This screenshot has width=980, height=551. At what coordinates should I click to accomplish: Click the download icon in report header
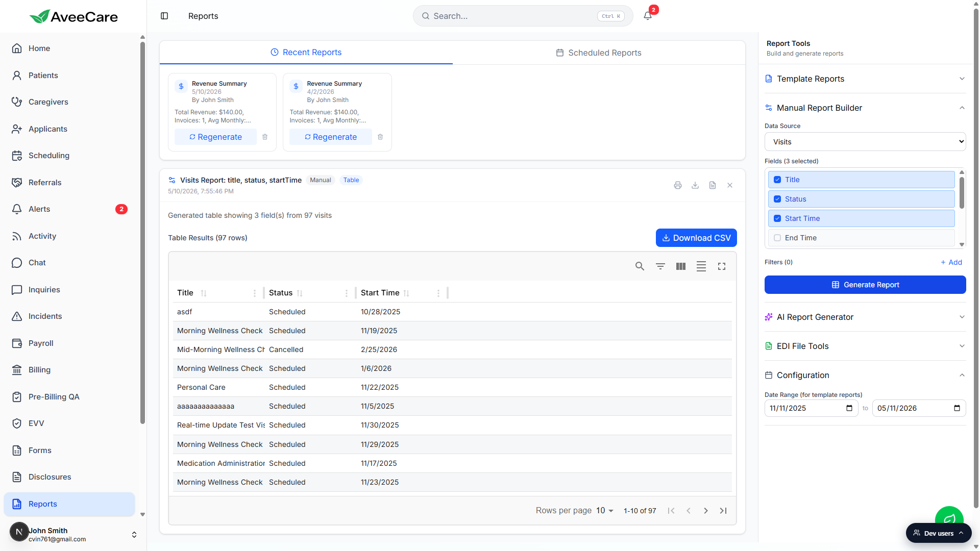tap(695, 185)
